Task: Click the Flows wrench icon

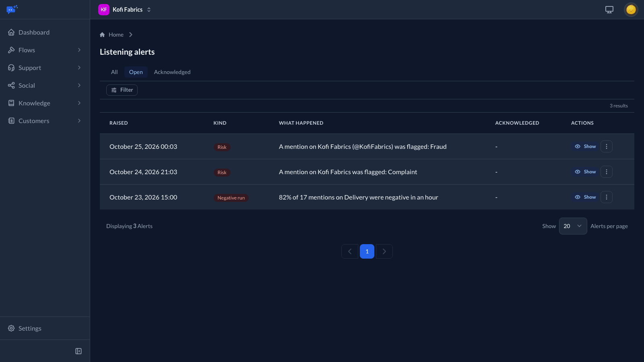Action: (11, 50)
